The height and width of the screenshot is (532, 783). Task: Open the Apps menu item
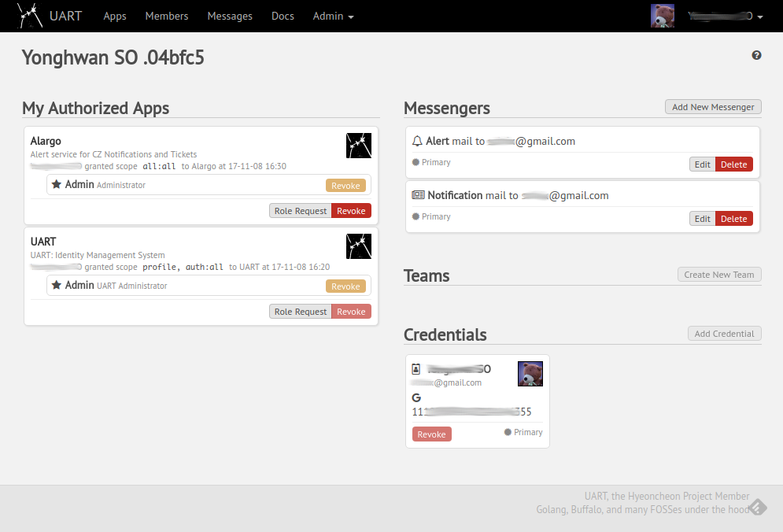tap(115, 16)
